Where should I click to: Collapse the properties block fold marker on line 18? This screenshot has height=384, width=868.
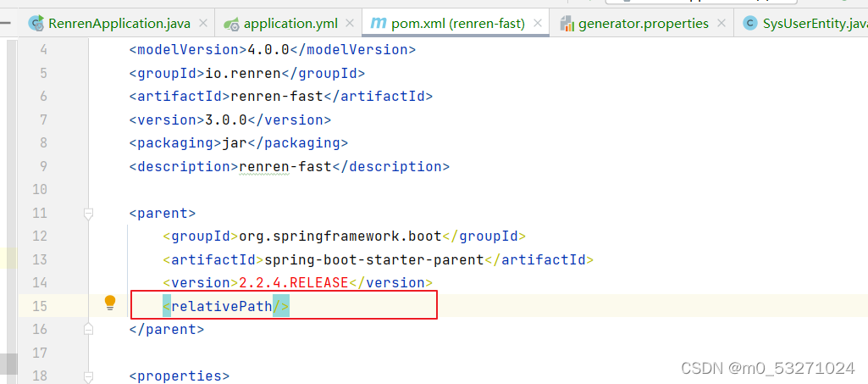click(88, 377)
